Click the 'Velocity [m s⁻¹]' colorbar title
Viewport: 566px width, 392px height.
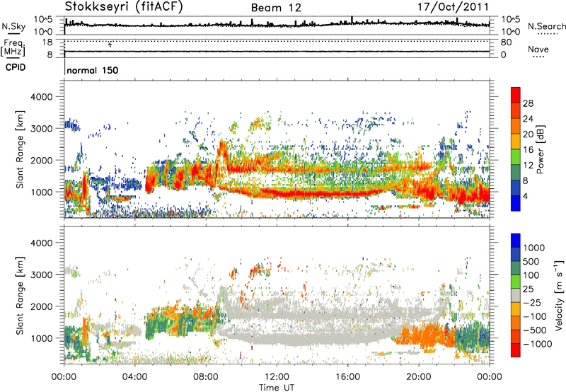[x=559, y=295]
